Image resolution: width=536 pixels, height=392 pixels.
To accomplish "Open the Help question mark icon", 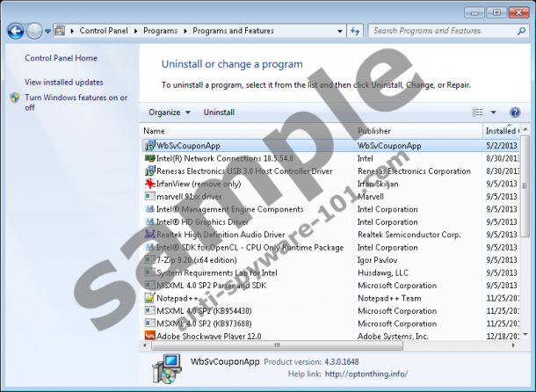I will (x=515, y=113).
